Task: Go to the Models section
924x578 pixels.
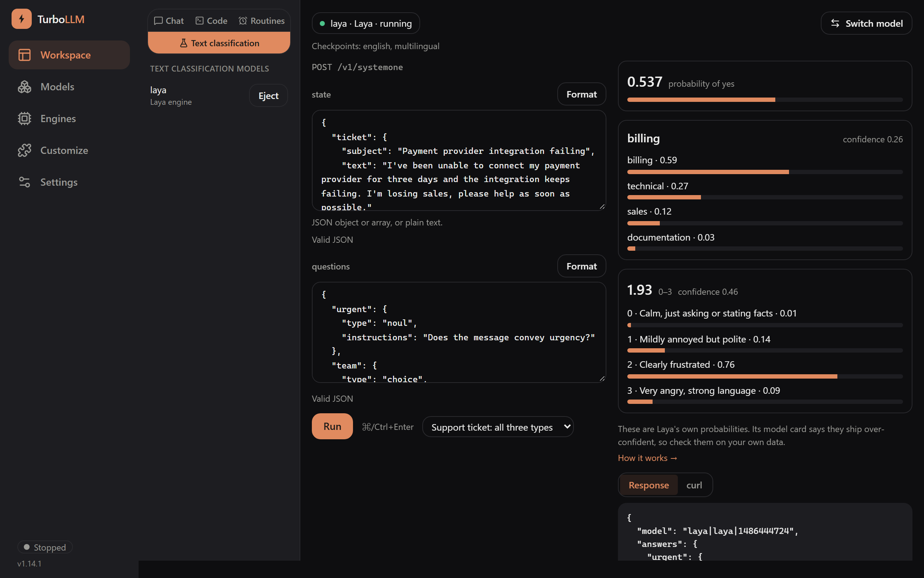Action: click(x=69, y=87)
